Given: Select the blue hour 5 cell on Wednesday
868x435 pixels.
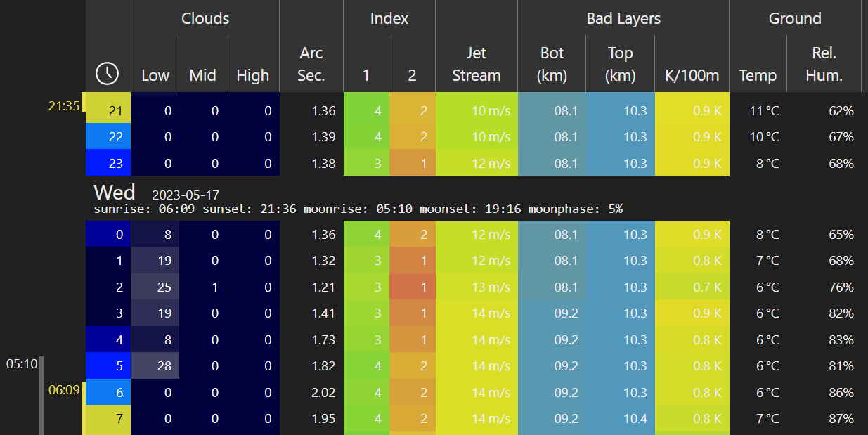Looking at the screenshot, I should coord(108,366).
